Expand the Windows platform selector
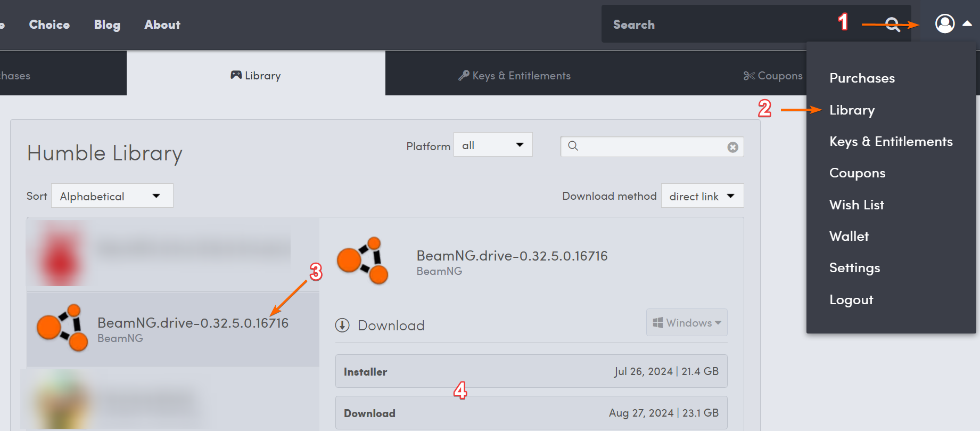This screenshot has height=431, width=980. click(687, 323)
